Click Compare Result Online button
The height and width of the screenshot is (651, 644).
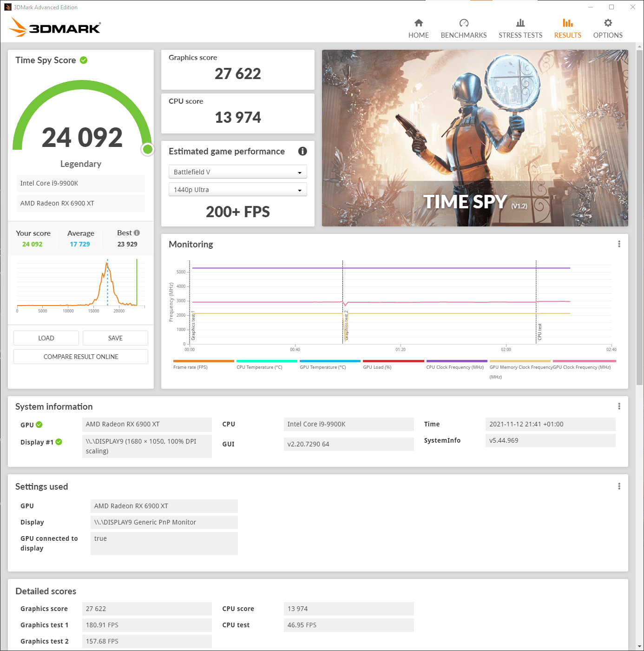81,357
